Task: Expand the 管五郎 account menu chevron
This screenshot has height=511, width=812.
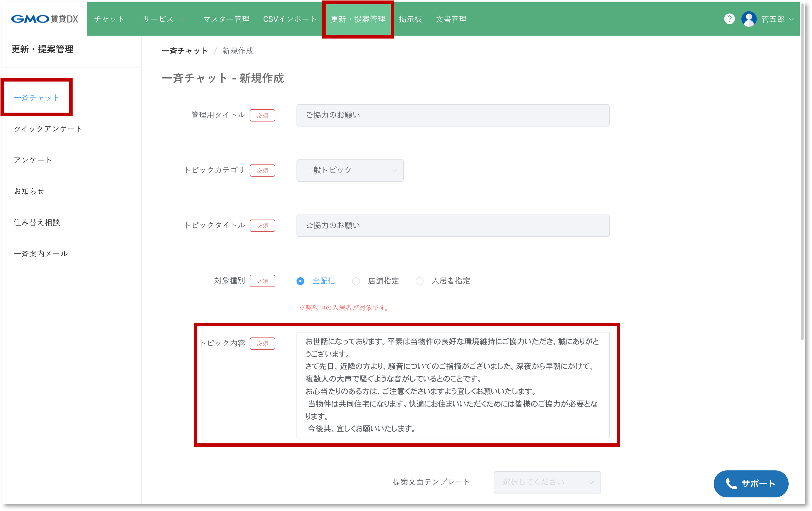Action: pyautogui.click(x=791, y=19)
